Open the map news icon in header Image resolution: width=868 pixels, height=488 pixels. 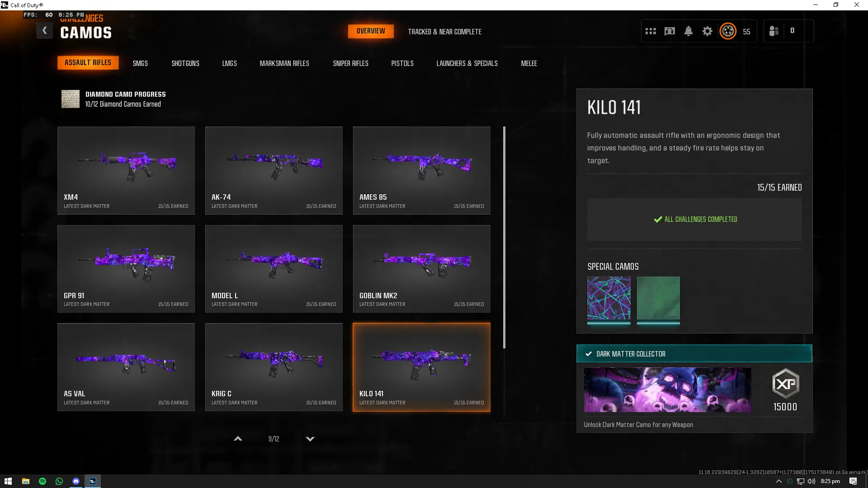coord(670,31)
